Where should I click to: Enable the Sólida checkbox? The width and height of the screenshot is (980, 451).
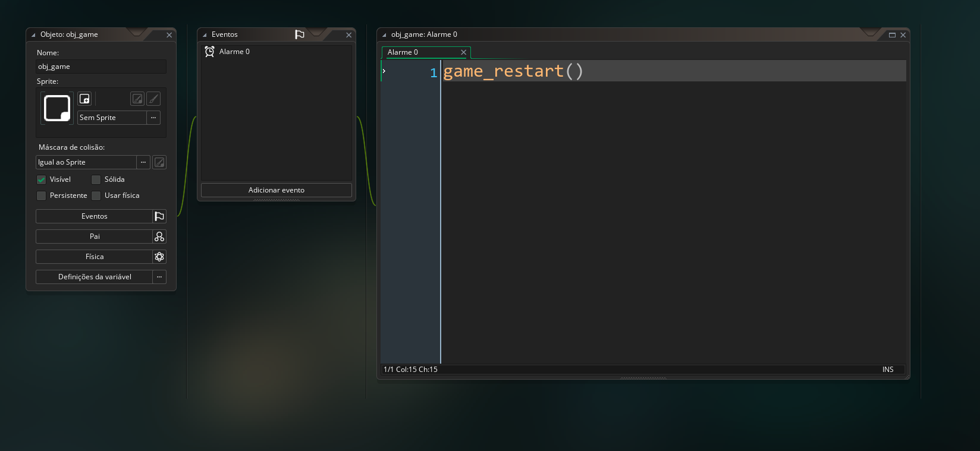[96, 179]
